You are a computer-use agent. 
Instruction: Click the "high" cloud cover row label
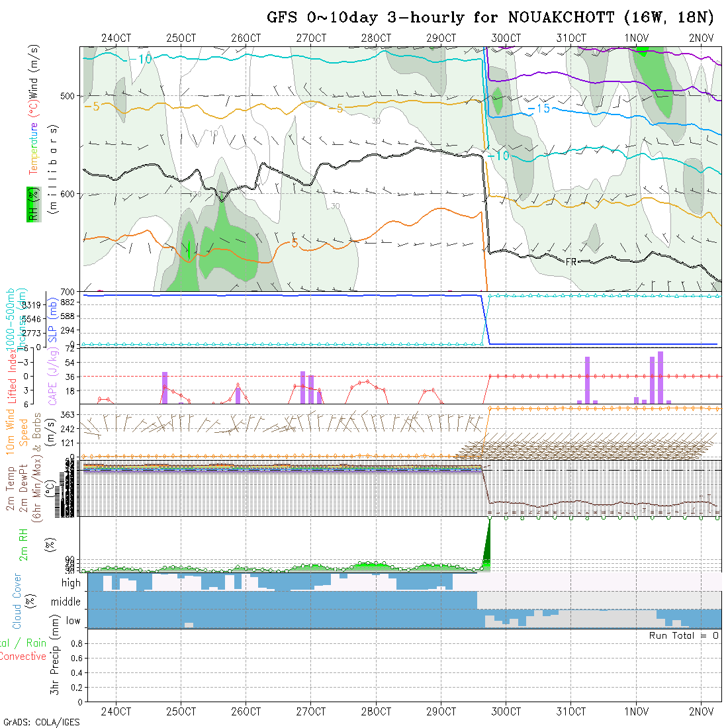click(71, 583)
